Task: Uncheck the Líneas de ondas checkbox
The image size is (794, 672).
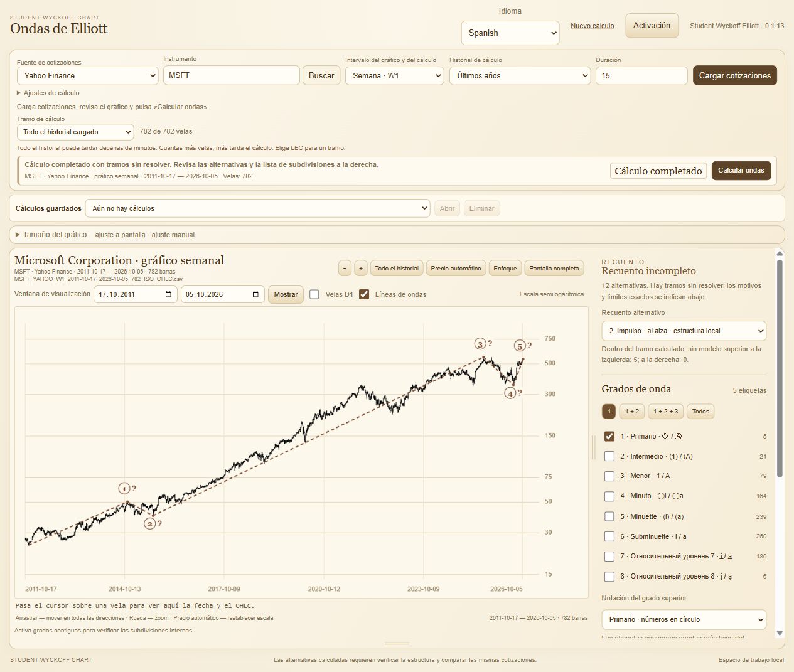Action: [364, 294]
